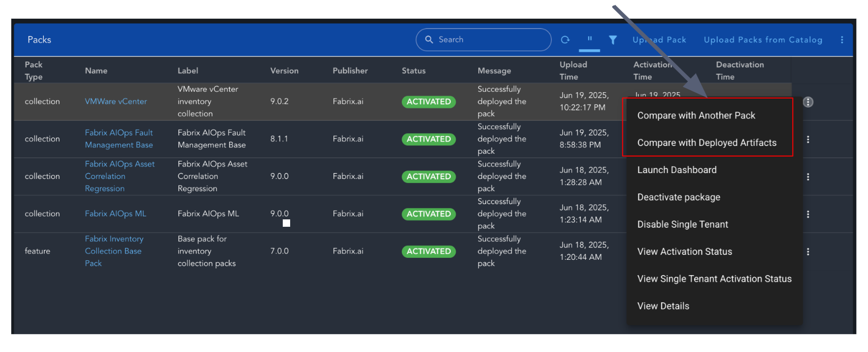This screenshot has width=868, height=352.
Task: Open row actions for Asset Correlation Regression pack
Action: point(808,177)
